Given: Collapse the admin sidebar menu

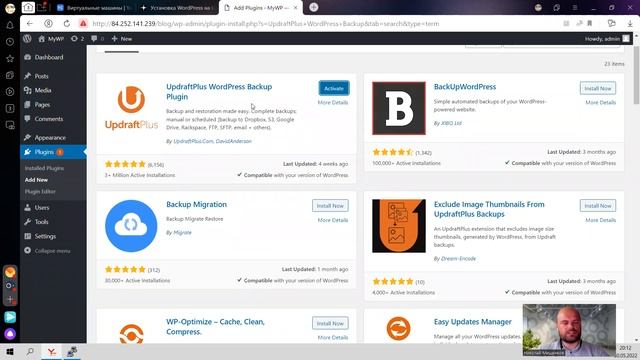Looking at the screenshot, I should 47,251.
